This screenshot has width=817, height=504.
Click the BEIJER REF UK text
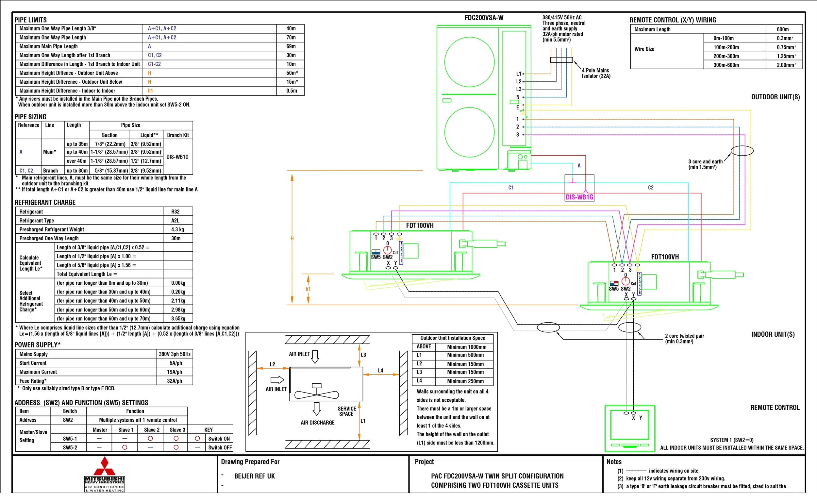(x=255, y=476)
